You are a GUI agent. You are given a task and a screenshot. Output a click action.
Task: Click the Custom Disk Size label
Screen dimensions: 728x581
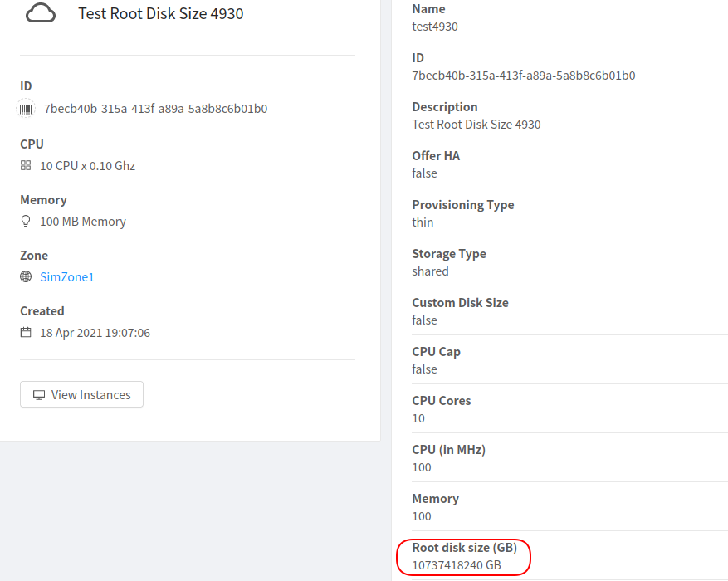[460, 303]
